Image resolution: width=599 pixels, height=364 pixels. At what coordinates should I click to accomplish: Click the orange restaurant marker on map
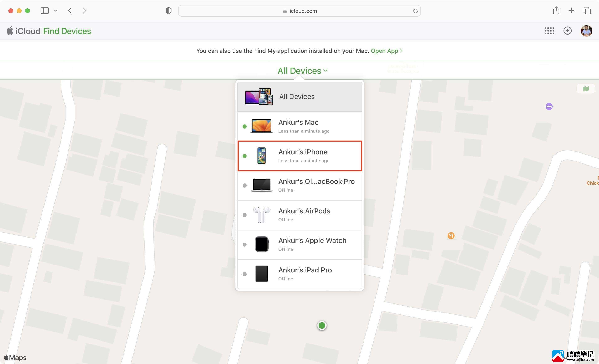tap(451, 235)
